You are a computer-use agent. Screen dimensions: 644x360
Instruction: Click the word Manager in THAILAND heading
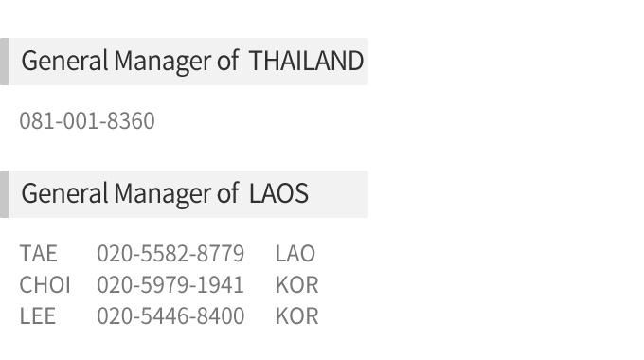[162, 62]
